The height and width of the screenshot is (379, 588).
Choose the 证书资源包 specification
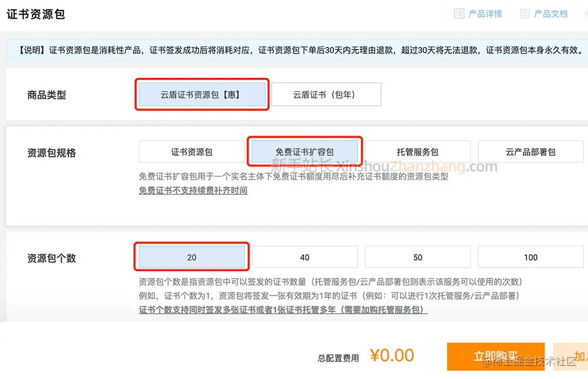tap(191, 151)
